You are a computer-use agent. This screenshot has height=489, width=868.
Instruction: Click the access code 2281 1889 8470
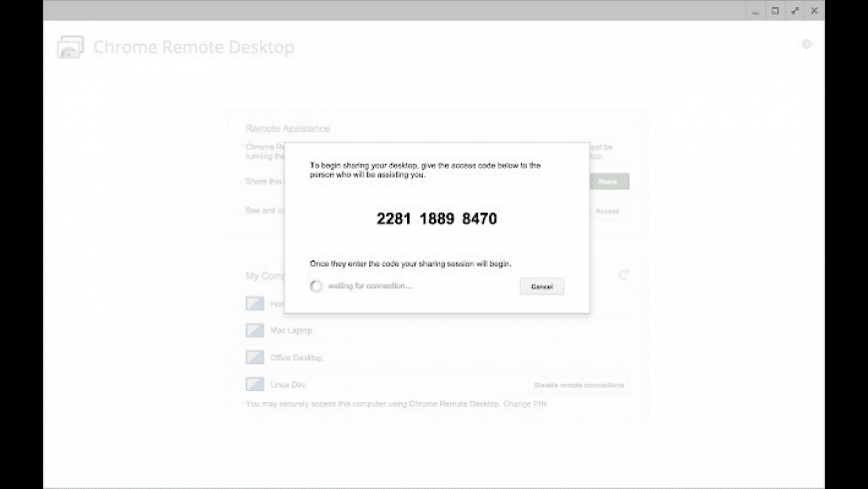(437, 219)
